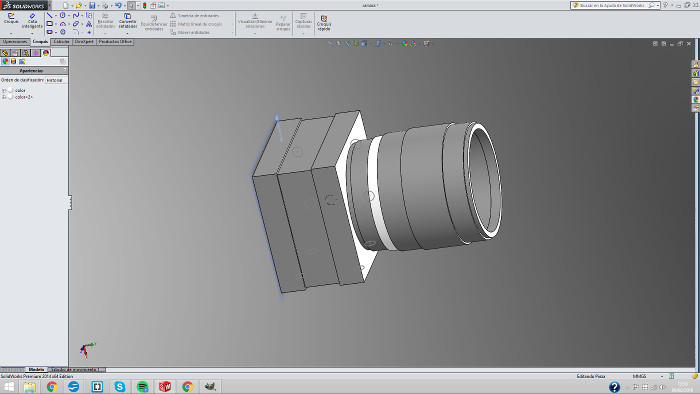The image size is (700, 394).
Task: Open the Orden de clasificación dropdown
Action: pyautogui.click(x=56, y=80)
